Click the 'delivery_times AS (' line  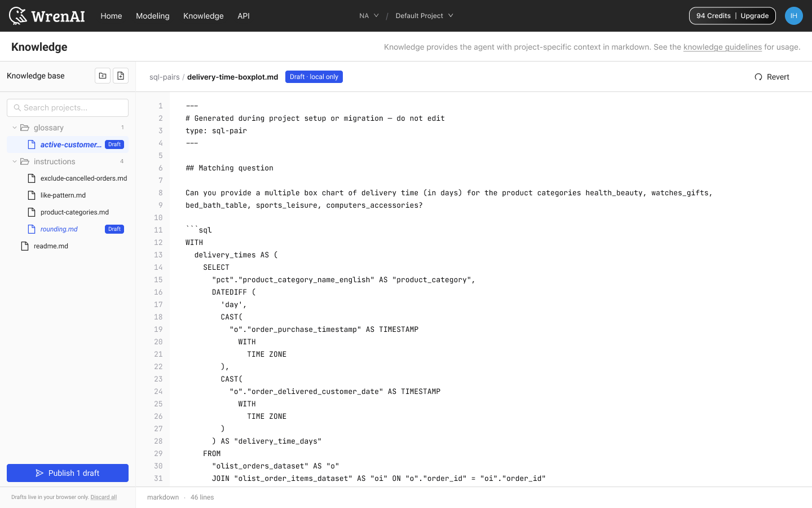[236, 255]
